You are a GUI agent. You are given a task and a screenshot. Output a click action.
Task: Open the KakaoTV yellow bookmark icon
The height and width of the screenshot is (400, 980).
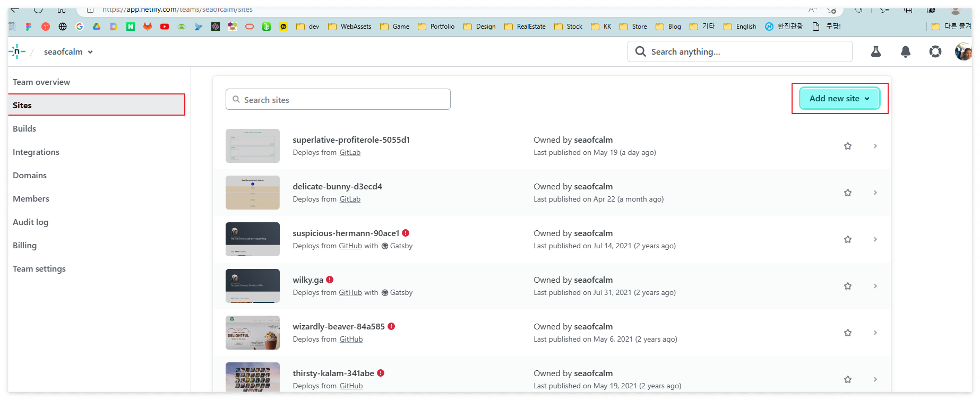click(x=283, y=27)
